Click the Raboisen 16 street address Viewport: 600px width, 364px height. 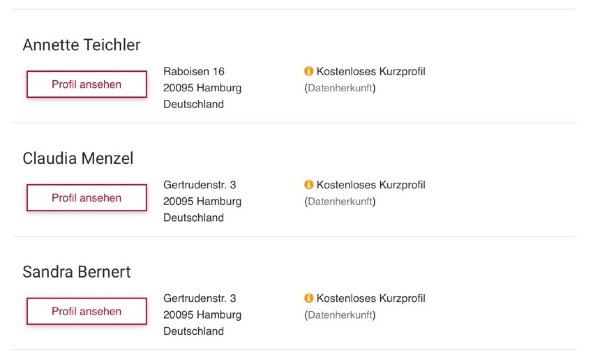point(194,71)
